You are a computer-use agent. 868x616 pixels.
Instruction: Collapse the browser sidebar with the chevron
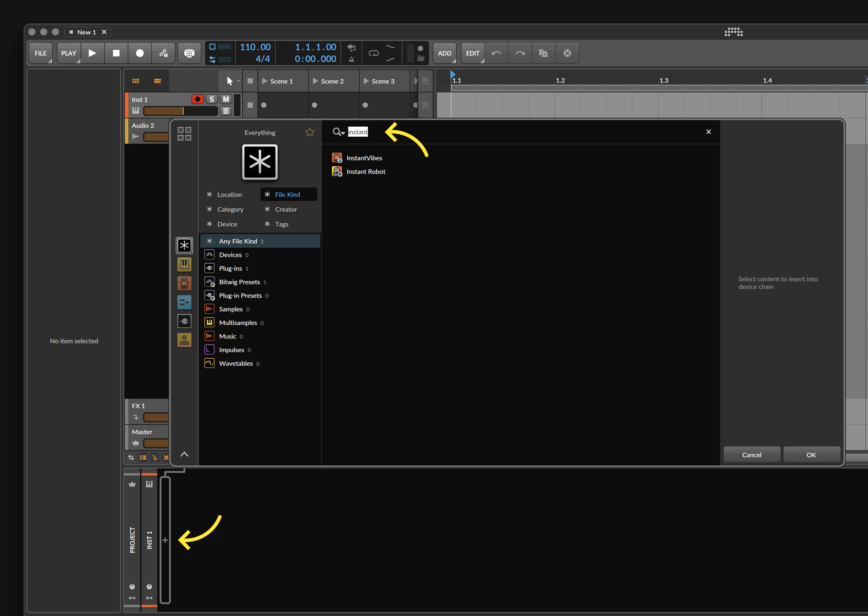184,455
